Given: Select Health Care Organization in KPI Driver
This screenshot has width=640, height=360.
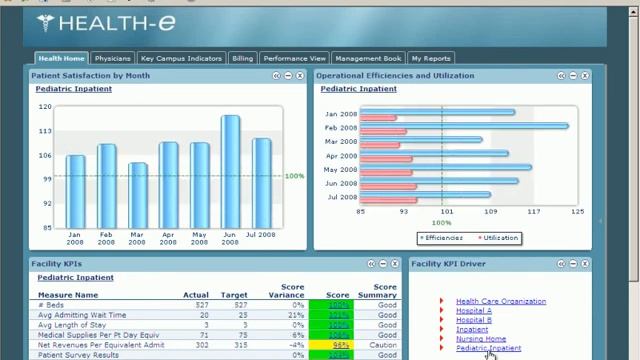Looking at the screenshot, I should coord(501,301).
